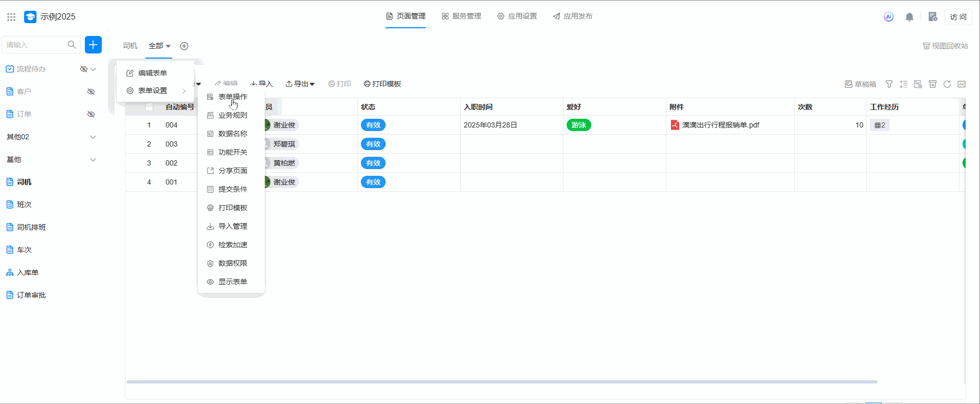Open the filter funnel icon

[889, 84]
